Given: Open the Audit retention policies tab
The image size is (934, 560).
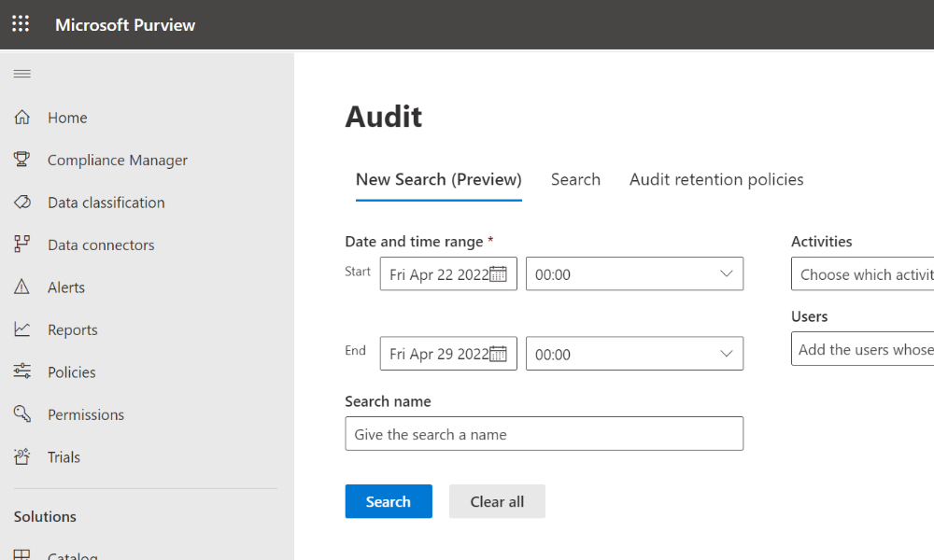Looking at the screenshot, I should (715, 179).
